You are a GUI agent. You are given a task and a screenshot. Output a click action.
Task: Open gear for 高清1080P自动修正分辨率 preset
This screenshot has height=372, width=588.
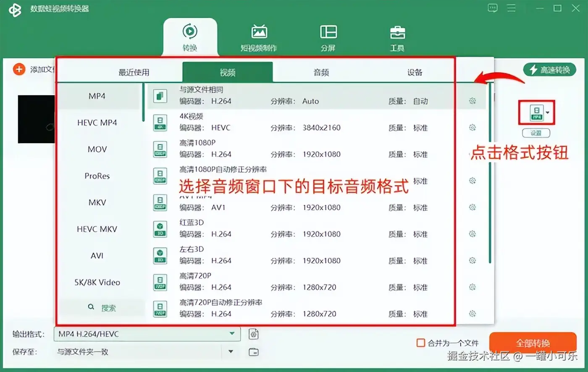point(472,181)
